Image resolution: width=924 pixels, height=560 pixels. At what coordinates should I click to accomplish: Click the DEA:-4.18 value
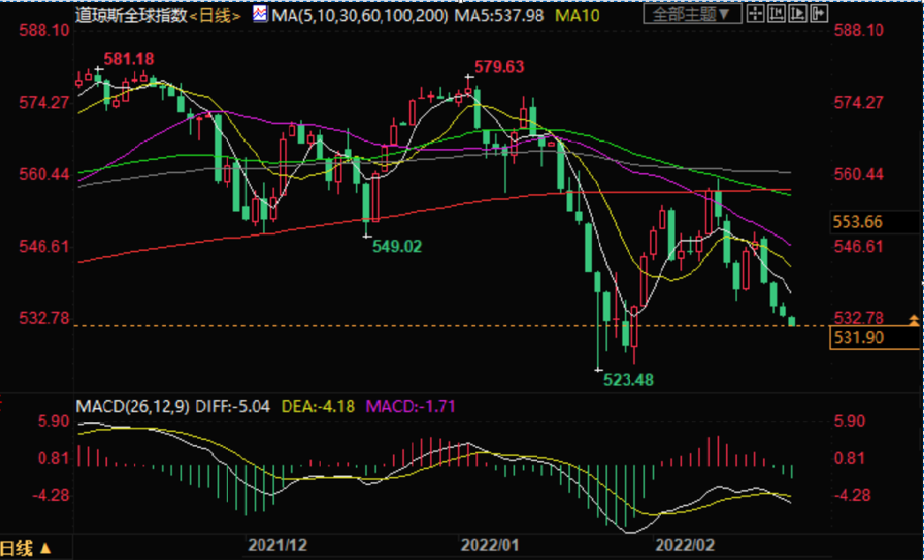[x=318, y=406]
